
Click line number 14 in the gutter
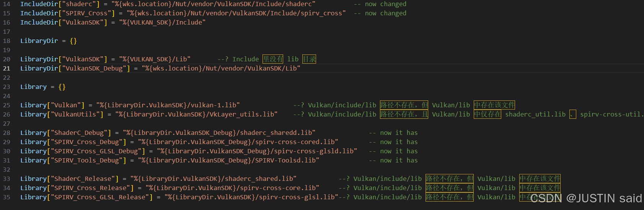[7, 4]
